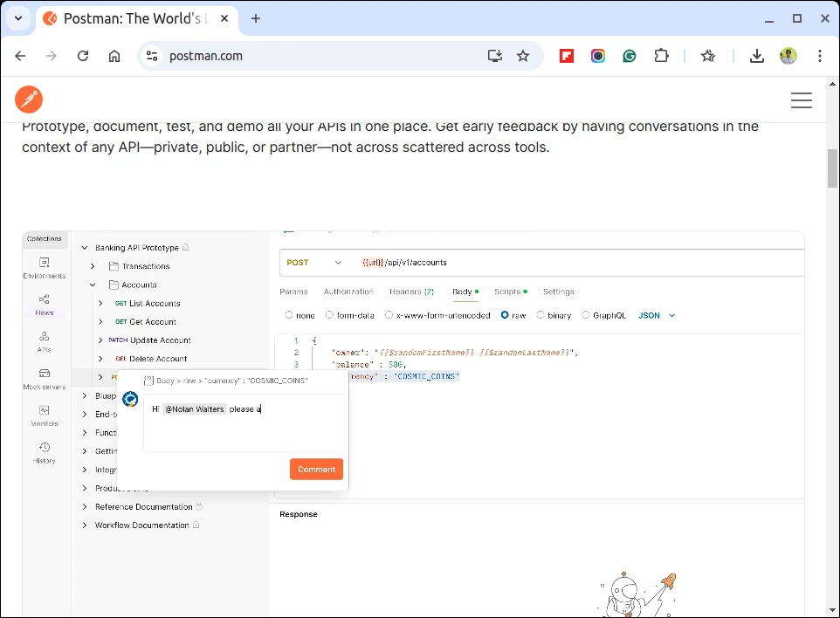Click the comment text box
This screenshot has height=618, width=840.
pos(244,423)
